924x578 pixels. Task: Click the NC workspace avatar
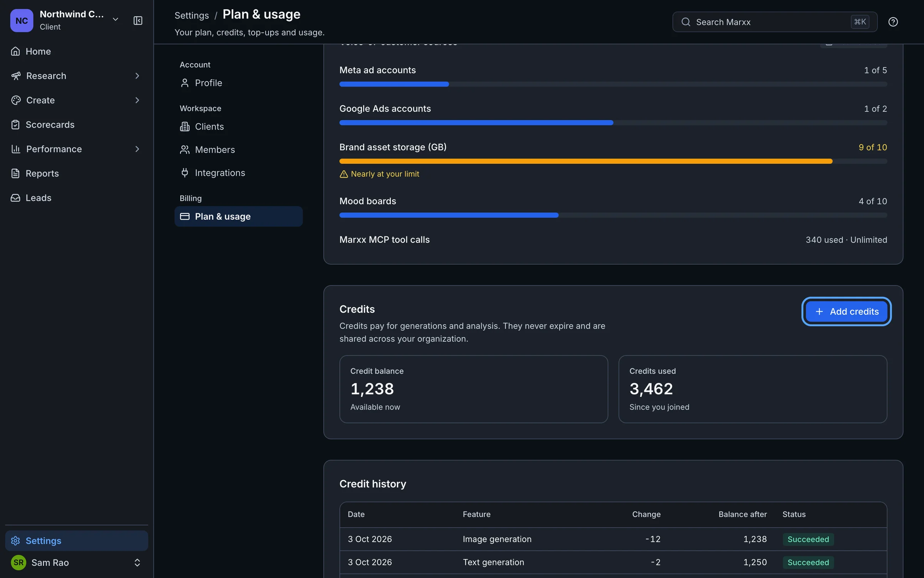tap(22, 20)
